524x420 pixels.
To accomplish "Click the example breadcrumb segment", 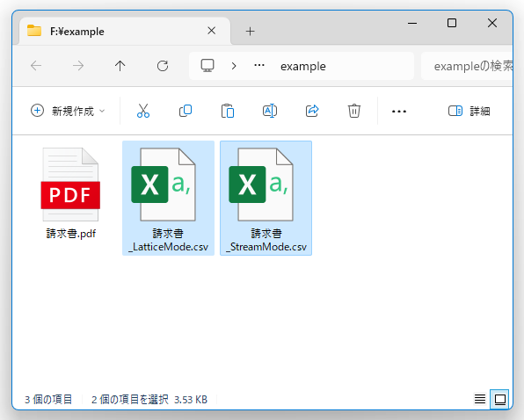I will [303, 66].
